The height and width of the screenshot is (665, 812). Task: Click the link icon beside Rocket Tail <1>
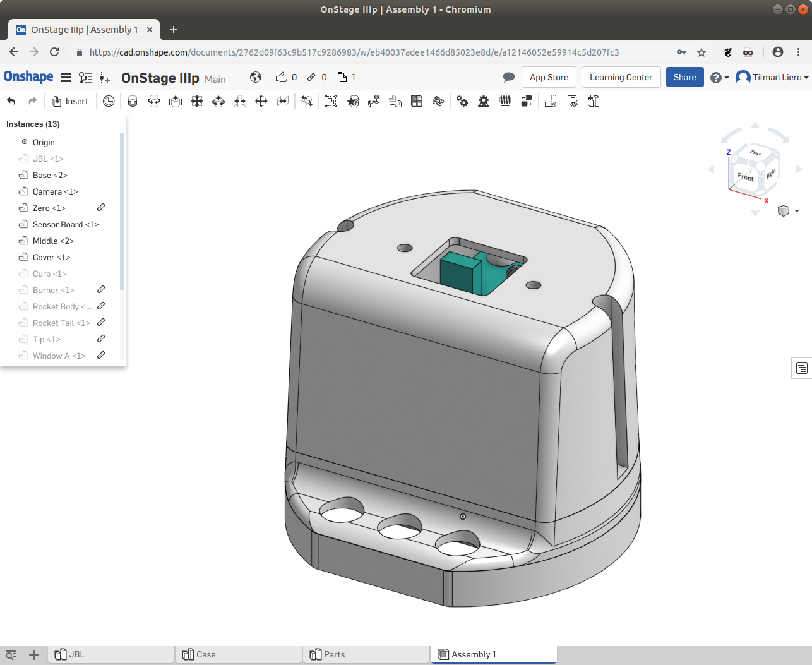(101, 322)
